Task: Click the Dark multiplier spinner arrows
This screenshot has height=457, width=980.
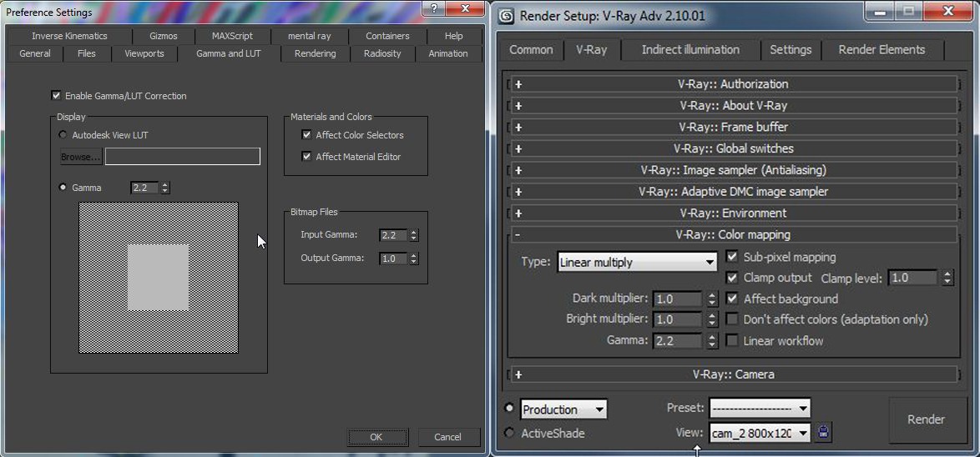Action: pos(712,299)
